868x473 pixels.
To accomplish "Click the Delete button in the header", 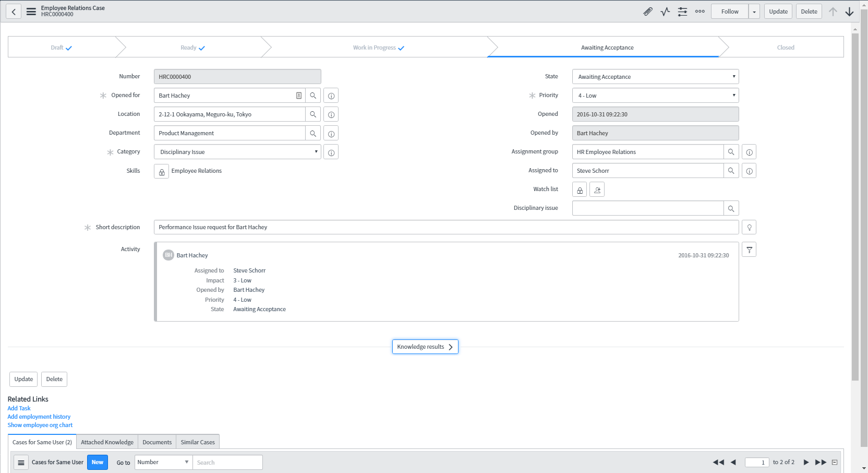I will (809, 11).
